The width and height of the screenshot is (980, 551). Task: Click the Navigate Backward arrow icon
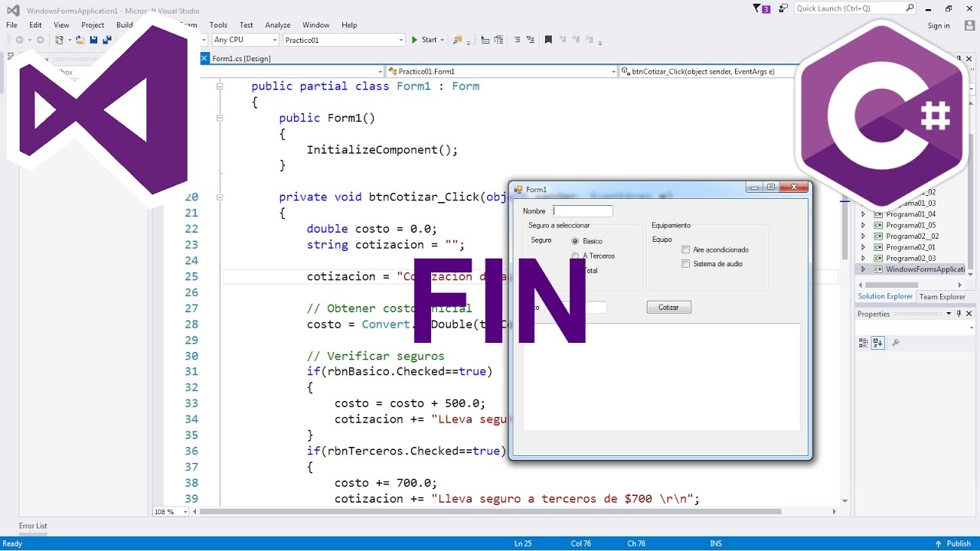19,40
